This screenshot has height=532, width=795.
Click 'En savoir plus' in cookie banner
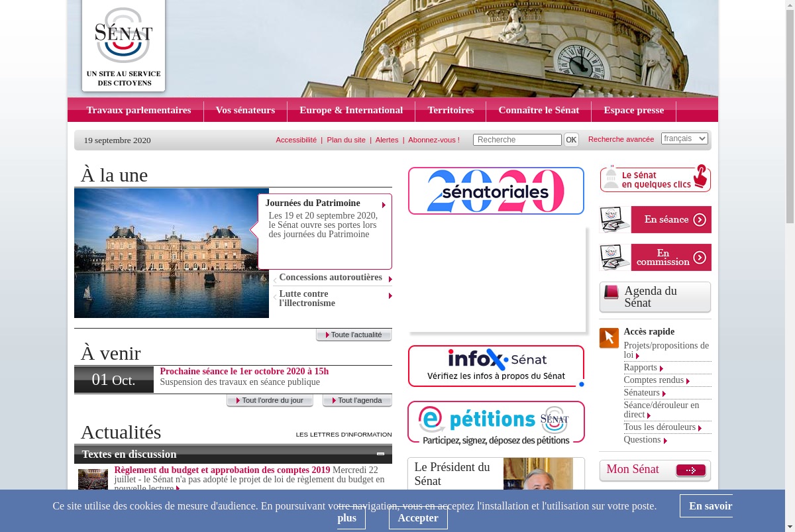706,506
